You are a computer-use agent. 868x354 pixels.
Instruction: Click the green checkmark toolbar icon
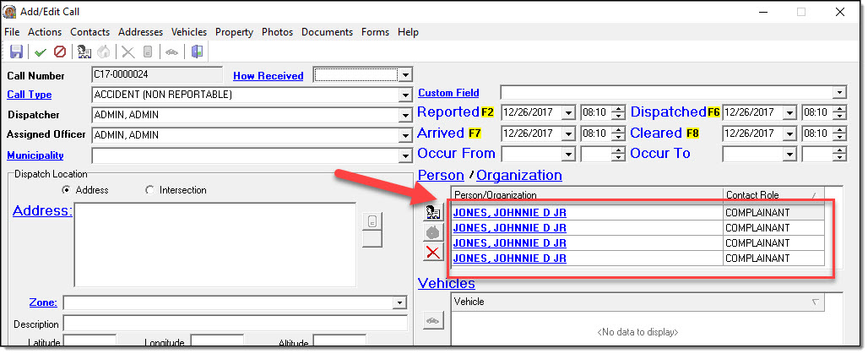tap(40, 52)
